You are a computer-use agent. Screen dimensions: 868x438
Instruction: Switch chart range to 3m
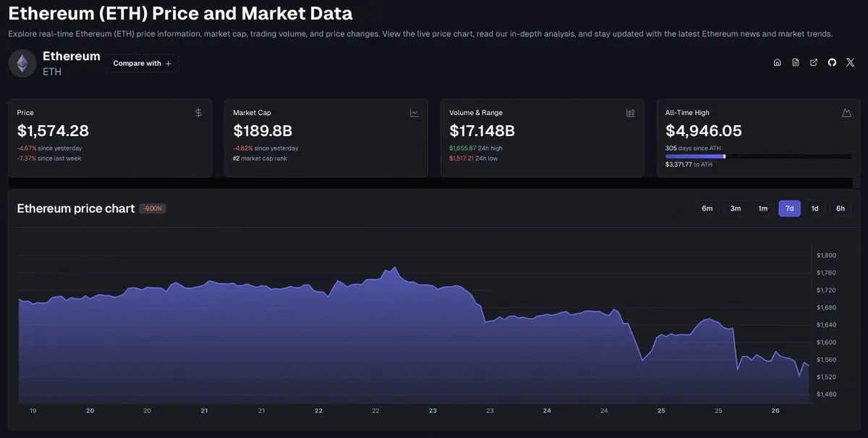coord(735,209)
